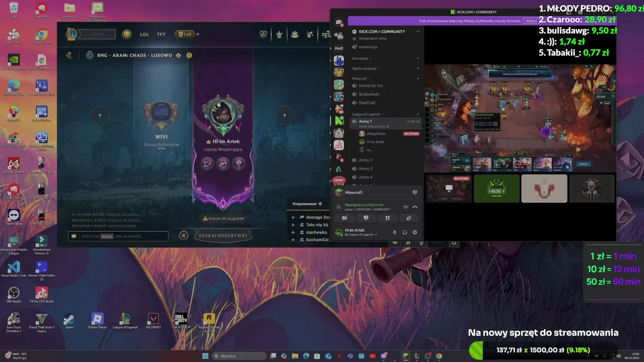Click the League of Legends logo in client
This screenshot has height=362, width=644.
pyautogui.click(x=72, y=34)
